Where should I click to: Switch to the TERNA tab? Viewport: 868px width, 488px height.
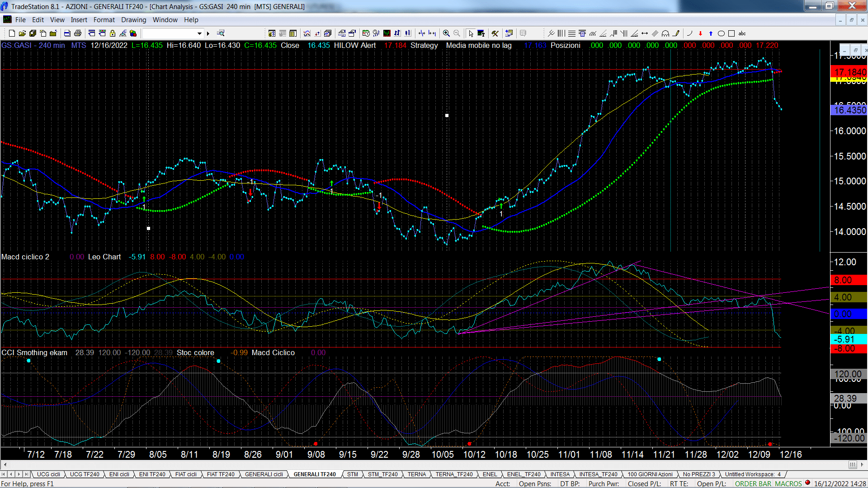416,474
